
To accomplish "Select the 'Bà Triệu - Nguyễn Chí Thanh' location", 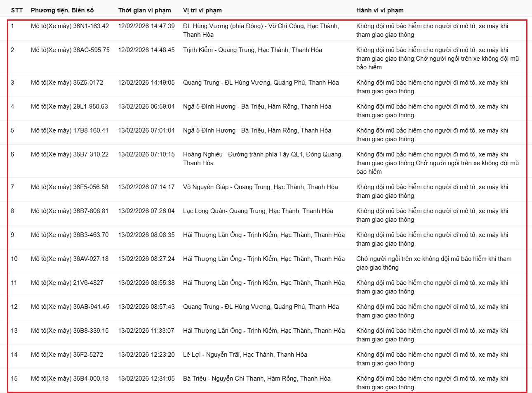I will pos(257,379).
